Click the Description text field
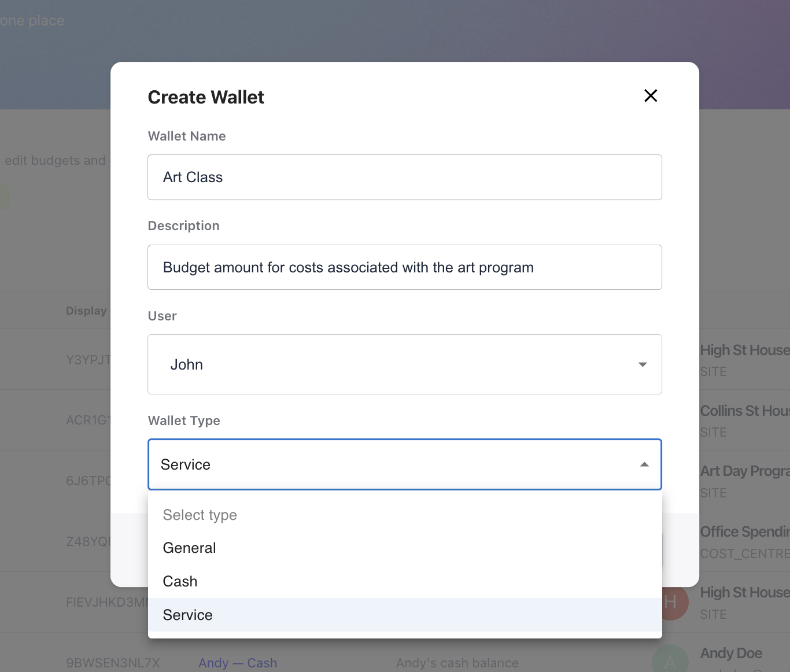The width and height of the screenshot is (790, 672). coord(404,267)
